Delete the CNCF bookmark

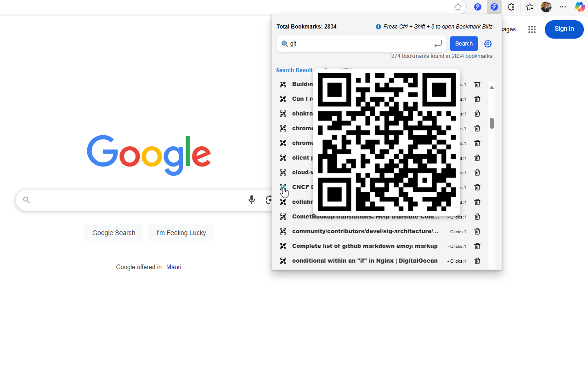tap(477, 187)
